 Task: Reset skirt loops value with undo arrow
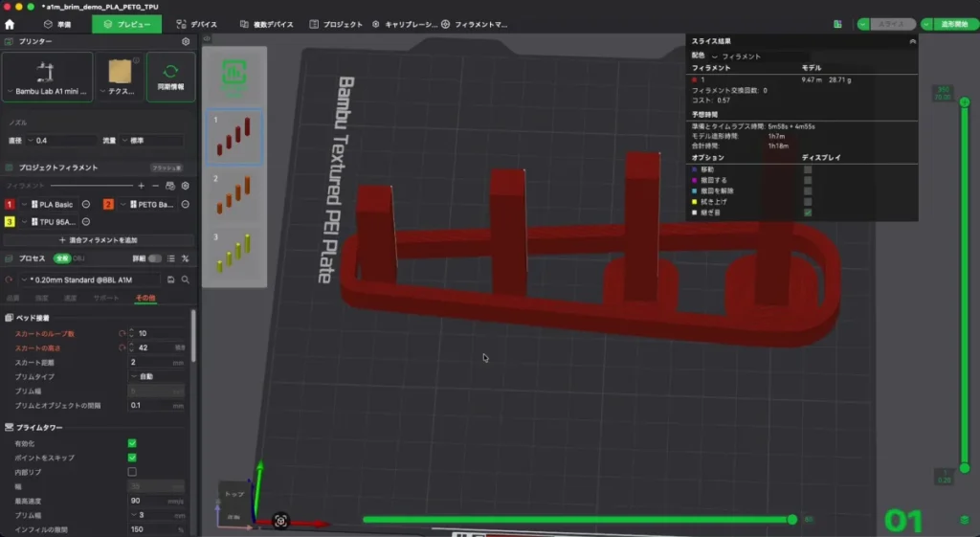click(x=122, y=333)
